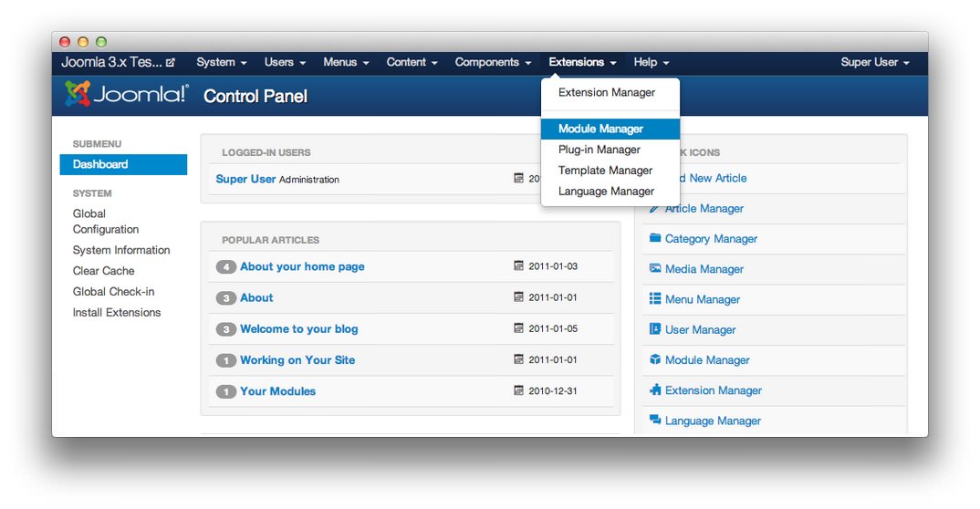The width and height of the screenshot is (980, 509).
Task: Open Super User logged-in user link
Action: (245, 179)
